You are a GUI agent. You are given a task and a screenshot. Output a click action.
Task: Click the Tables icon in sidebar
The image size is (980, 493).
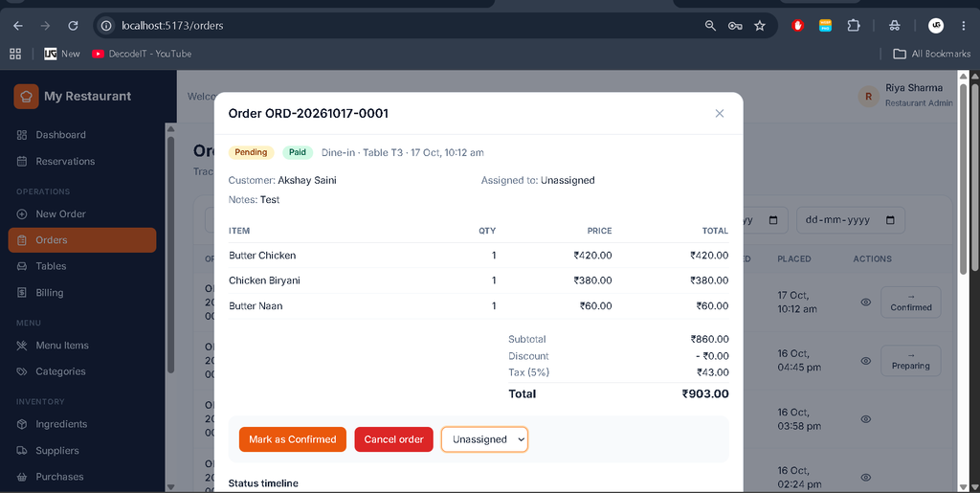click(x=22, y=266)
